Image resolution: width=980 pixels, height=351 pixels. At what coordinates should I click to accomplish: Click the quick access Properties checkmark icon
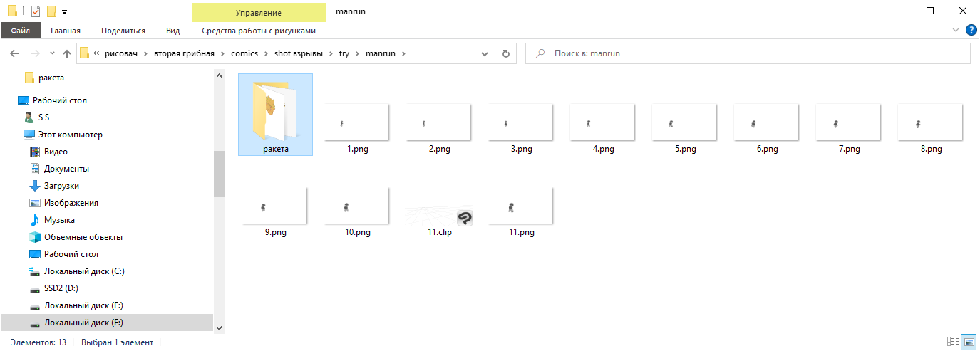click(x=36, y=11)
